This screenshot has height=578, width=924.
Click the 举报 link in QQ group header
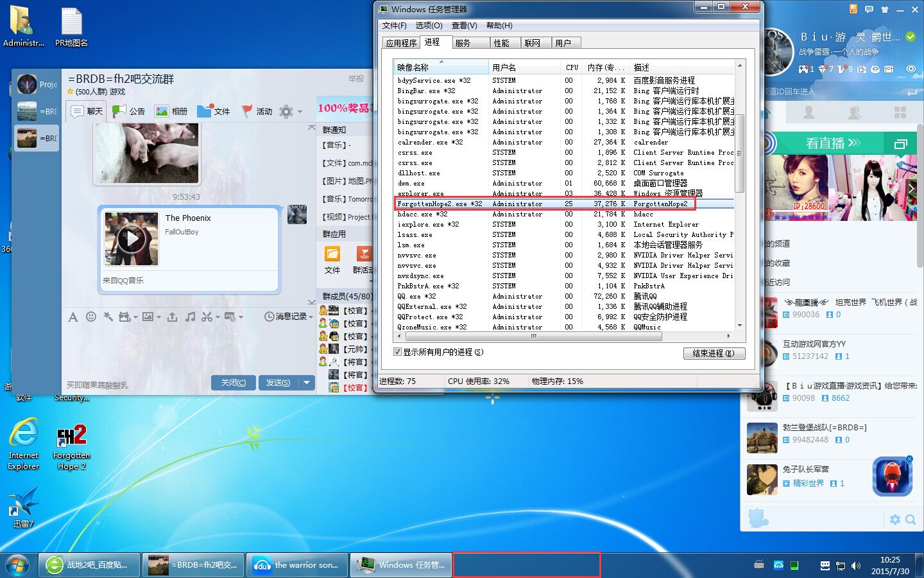(x=356, y=79)
